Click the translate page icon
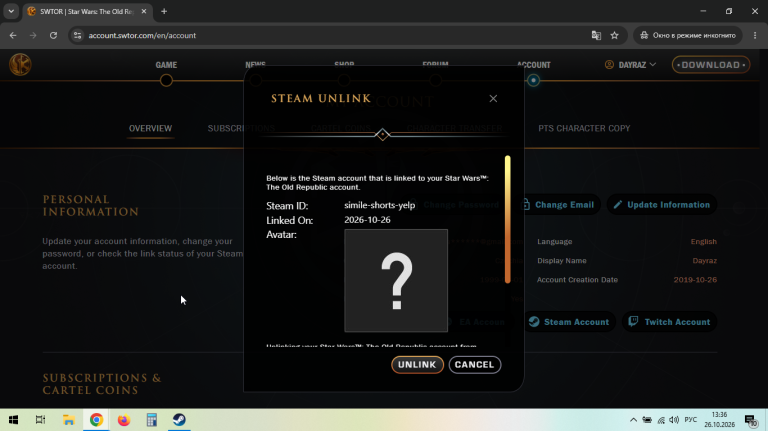Viewport: 768px width, 431px height. pos(596,35)
